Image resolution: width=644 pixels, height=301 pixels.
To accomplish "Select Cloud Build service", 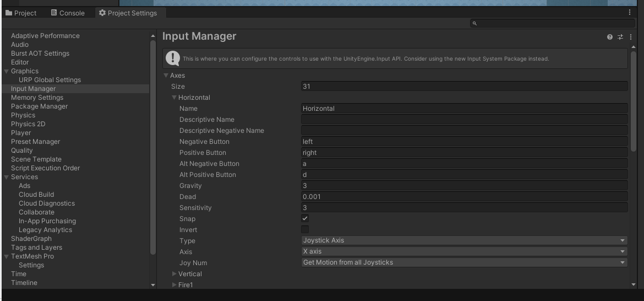I will pos(36,195).
